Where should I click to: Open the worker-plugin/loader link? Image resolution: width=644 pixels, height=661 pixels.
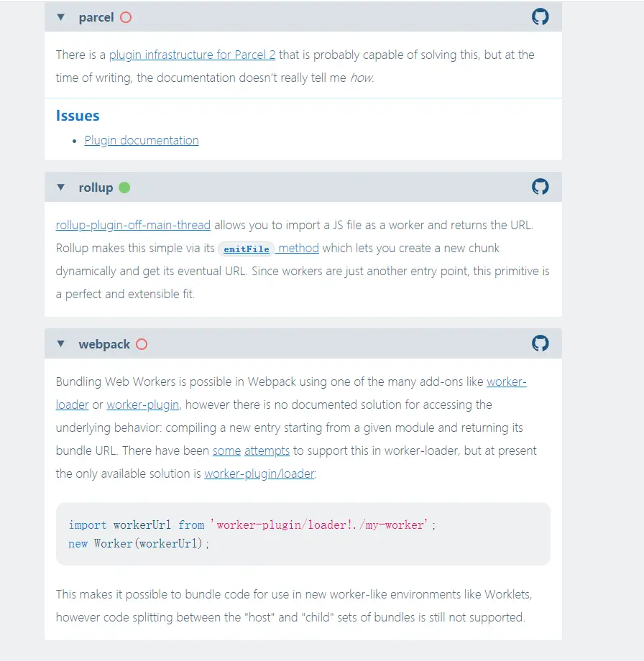point(259,473)
